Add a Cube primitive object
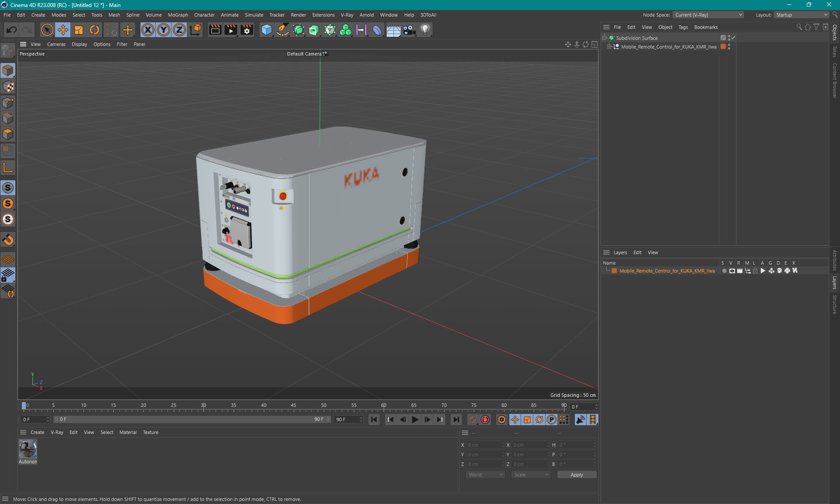Viewport: 840px width, 504px height. tap(266, 30)
